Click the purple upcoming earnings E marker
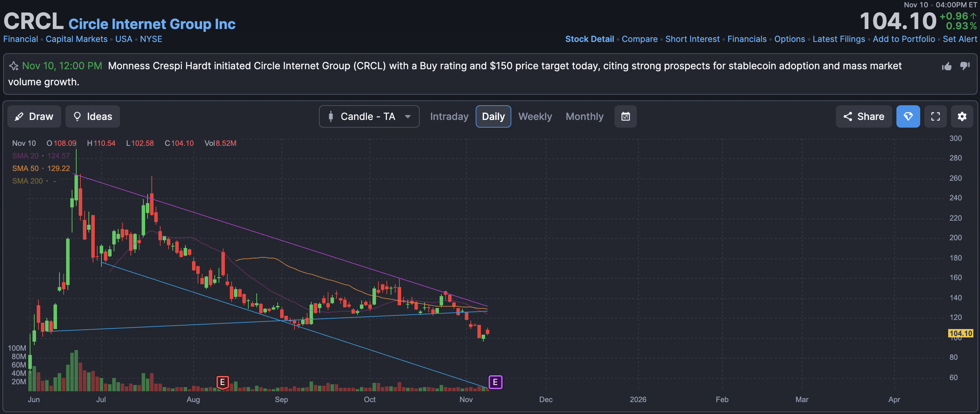980x414 pixels. click(x=495, y=382)
